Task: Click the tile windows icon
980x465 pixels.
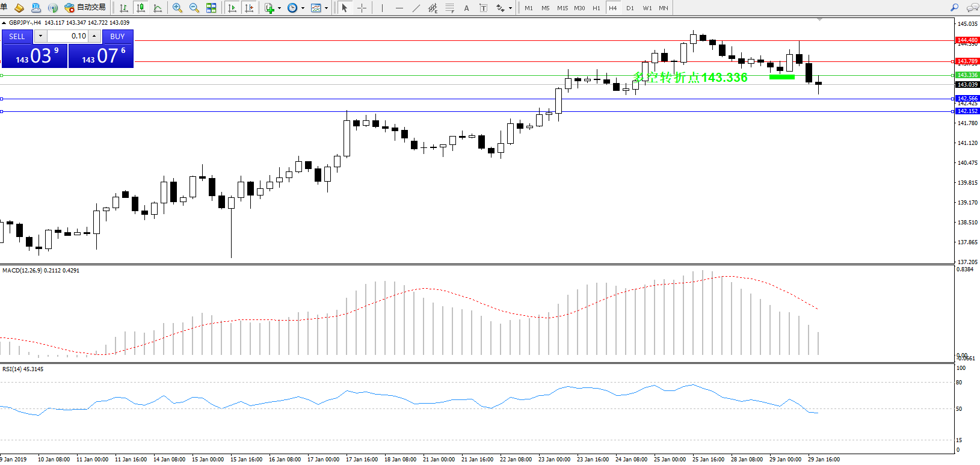Action: [x=211, y=8]
